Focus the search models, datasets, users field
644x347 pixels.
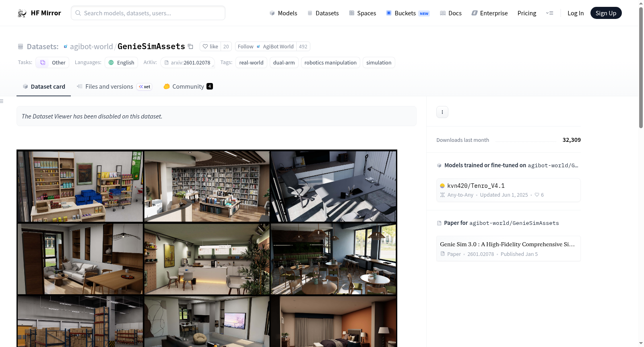click(148, 13)
